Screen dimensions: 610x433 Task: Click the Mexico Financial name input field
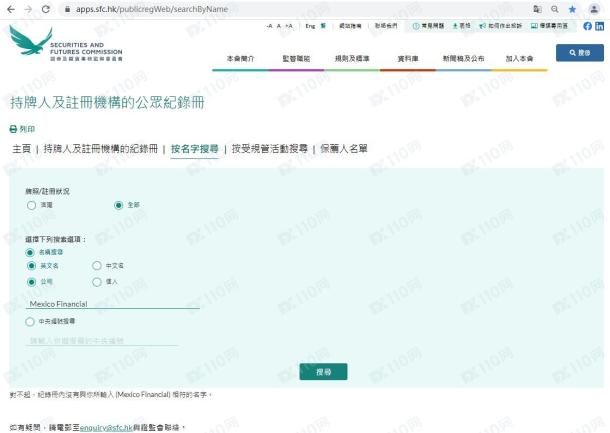click(112, 304)
